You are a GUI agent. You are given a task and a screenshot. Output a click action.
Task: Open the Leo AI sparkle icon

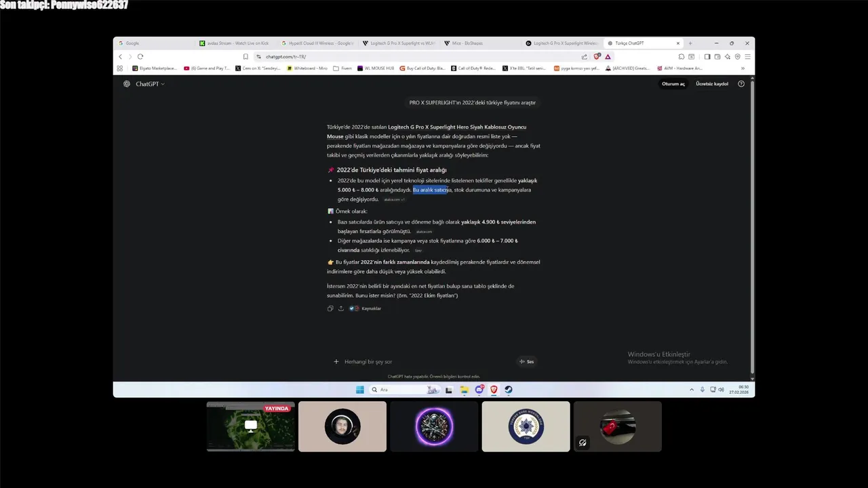coord(727,57)
